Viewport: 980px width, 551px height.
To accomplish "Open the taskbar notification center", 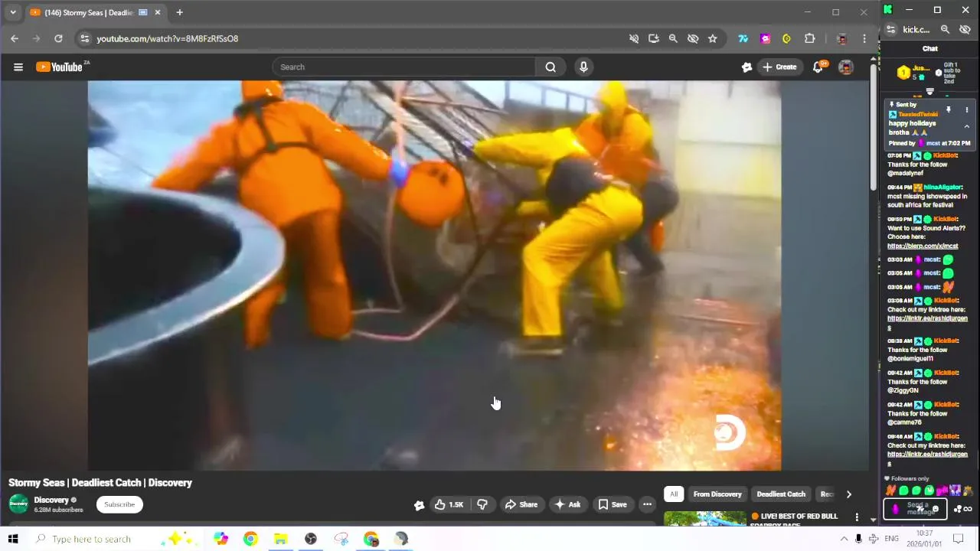I will point(958,539).
